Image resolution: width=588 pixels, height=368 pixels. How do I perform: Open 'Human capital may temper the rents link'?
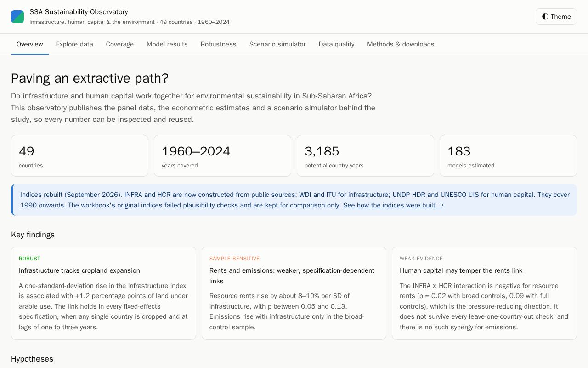click(x=484, y=293)
